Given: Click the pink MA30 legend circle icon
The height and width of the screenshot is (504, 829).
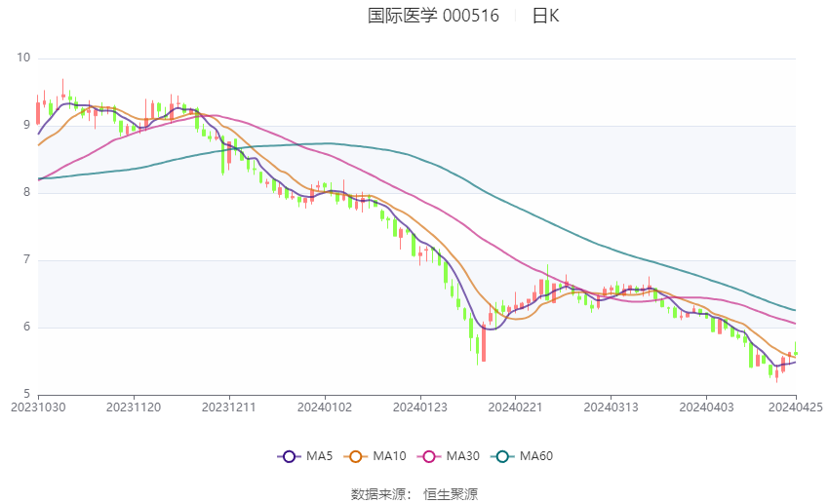Looking at the screenshot, I should point(429,456).
